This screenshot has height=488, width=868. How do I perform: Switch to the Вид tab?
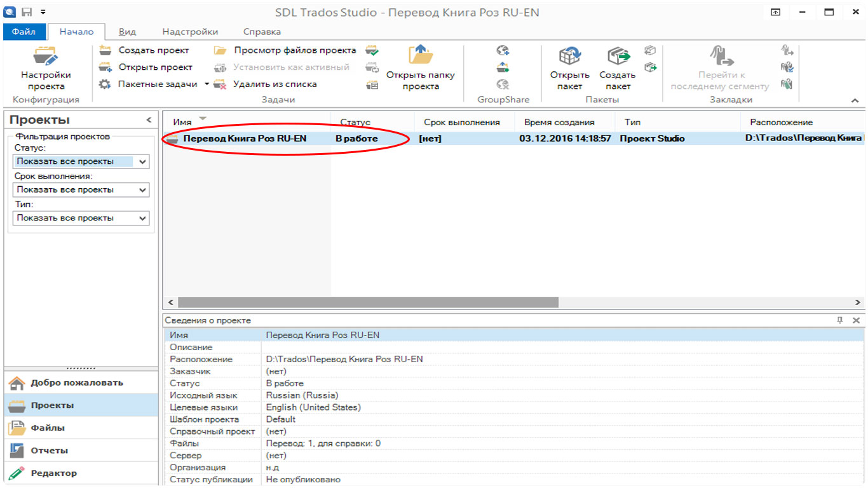click(x=127, y=31)
